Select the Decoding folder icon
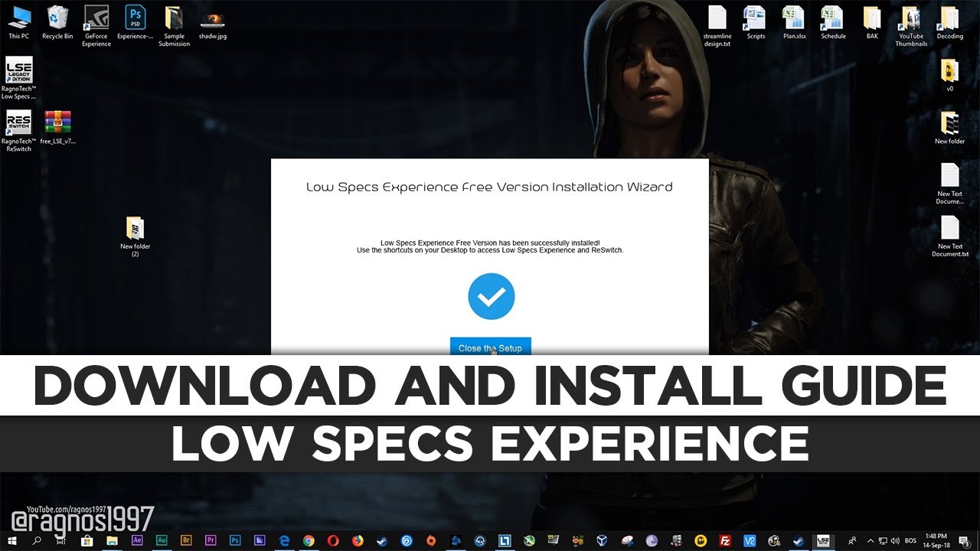 (950, 21)
